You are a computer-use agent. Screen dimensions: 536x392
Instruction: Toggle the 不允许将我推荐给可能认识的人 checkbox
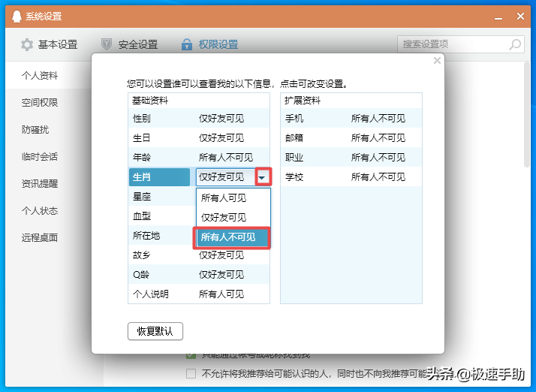[191, 373]
